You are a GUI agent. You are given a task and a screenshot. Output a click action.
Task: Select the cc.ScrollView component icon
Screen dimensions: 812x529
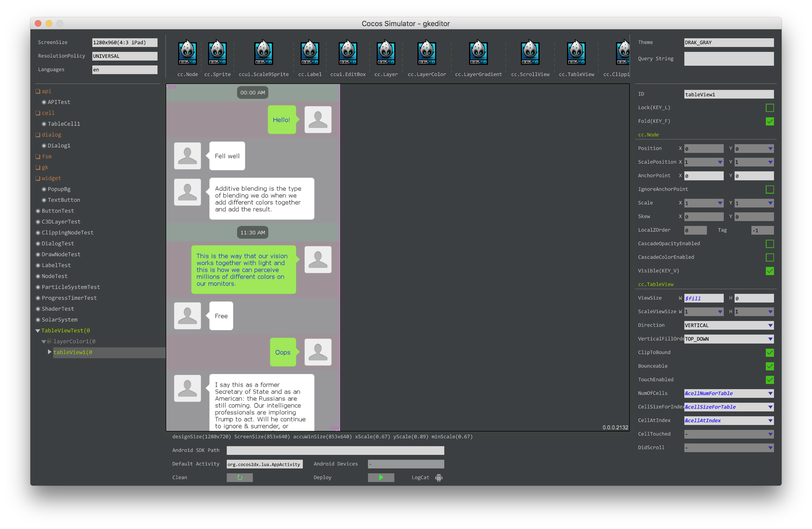(x=530, y=53)
